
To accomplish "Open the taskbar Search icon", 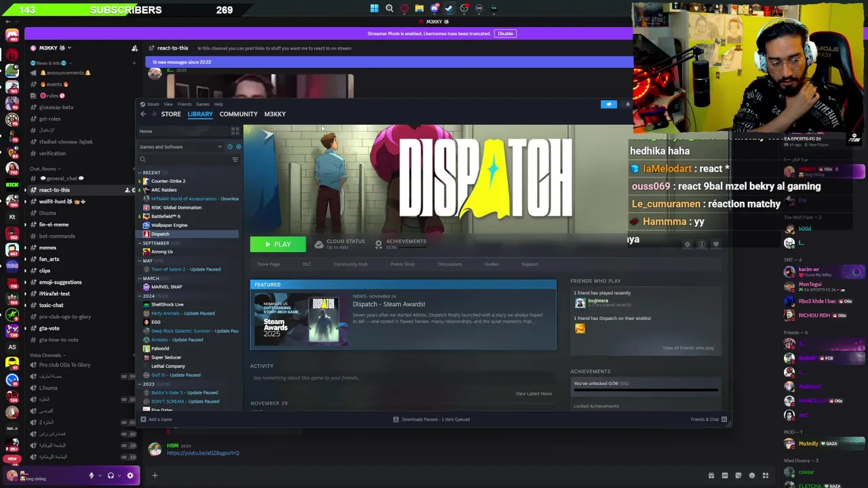I will pos(389,9).
